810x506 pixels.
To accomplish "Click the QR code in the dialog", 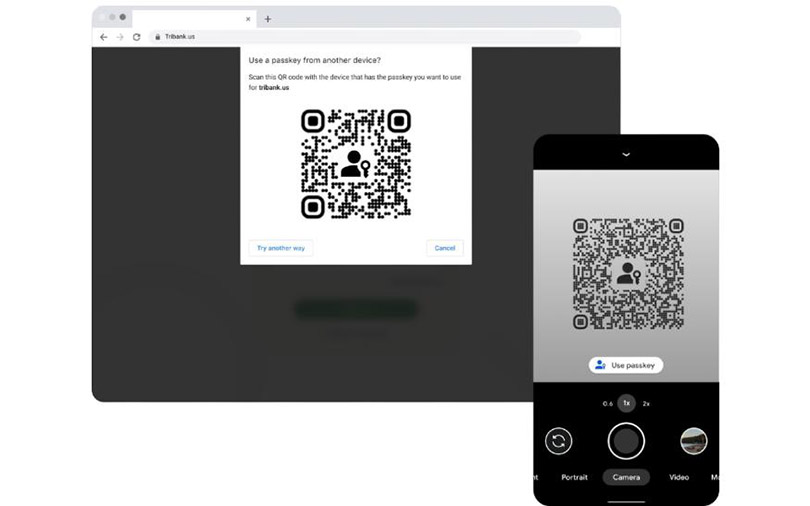I will [355, 163].
